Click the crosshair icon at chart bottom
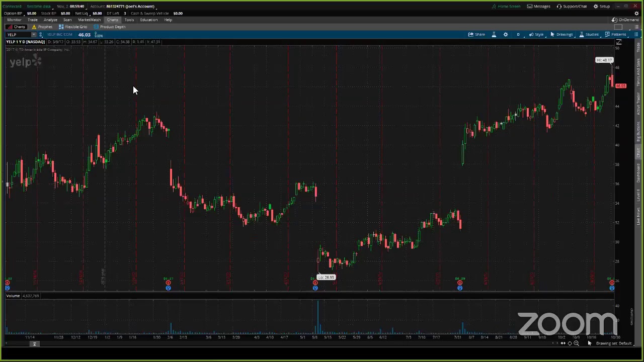 [x=570, y=343]
